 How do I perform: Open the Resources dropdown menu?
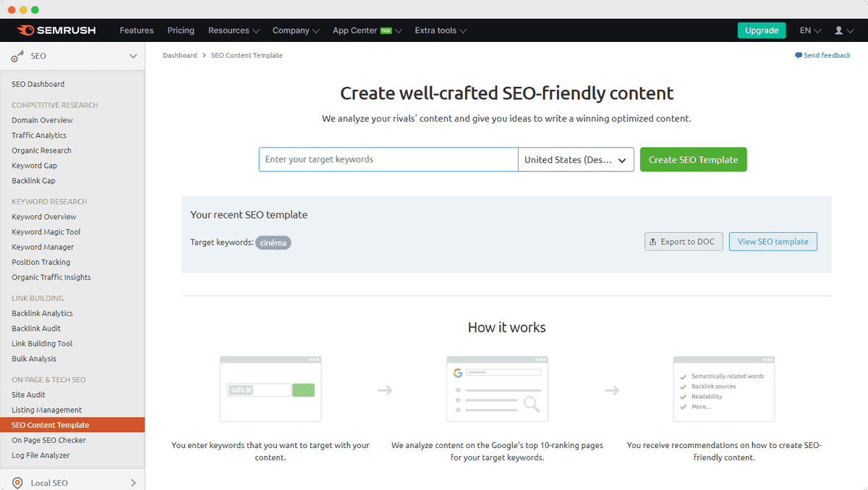coord(234,30)
